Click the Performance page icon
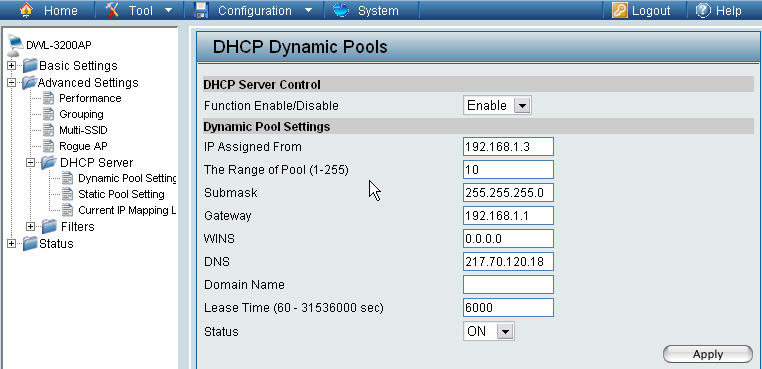762x369 pixels. click(x=49, y=98)
